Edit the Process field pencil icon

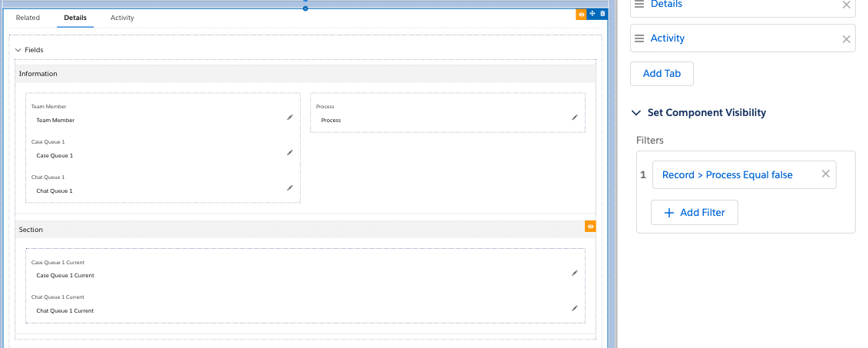tap(575, 118)
